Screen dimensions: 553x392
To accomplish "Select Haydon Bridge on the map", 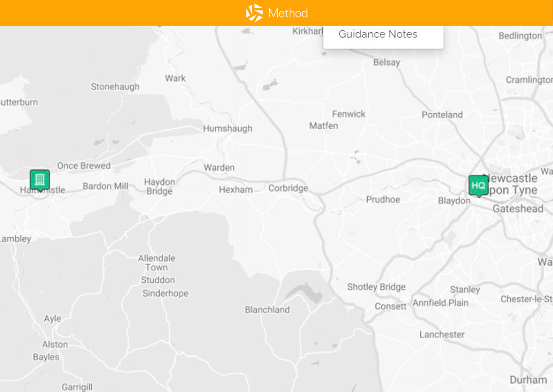I will point(159,187).
